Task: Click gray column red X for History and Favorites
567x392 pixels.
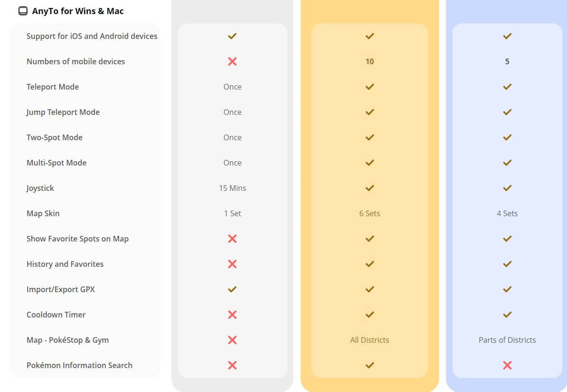Action: (232, 264)
